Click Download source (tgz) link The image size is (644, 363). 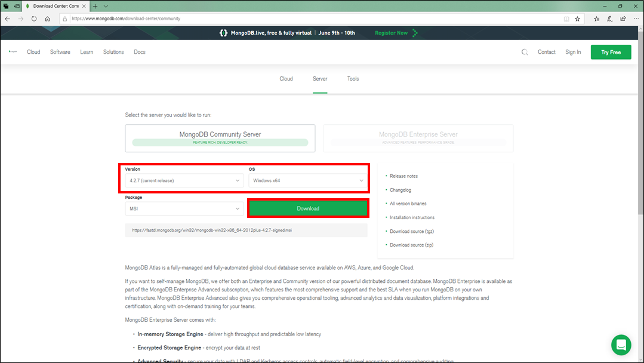pos(412,232)
